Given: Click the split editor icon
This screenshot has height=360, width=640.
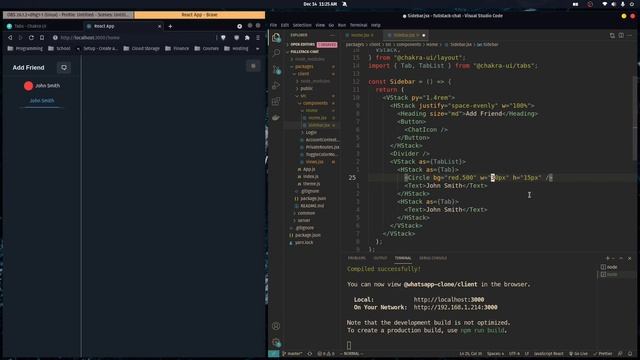Looking at the screenshot, I should (621, 36).
